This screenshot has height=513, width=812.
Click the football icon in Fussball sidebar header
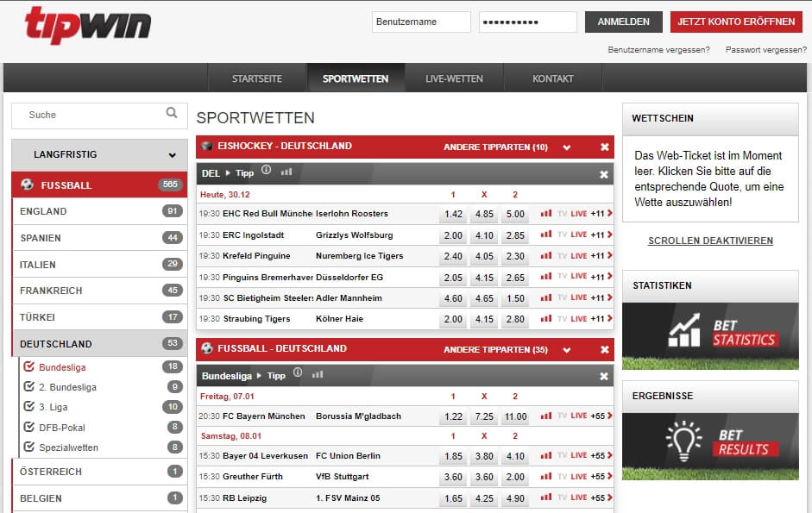point(27,185)
